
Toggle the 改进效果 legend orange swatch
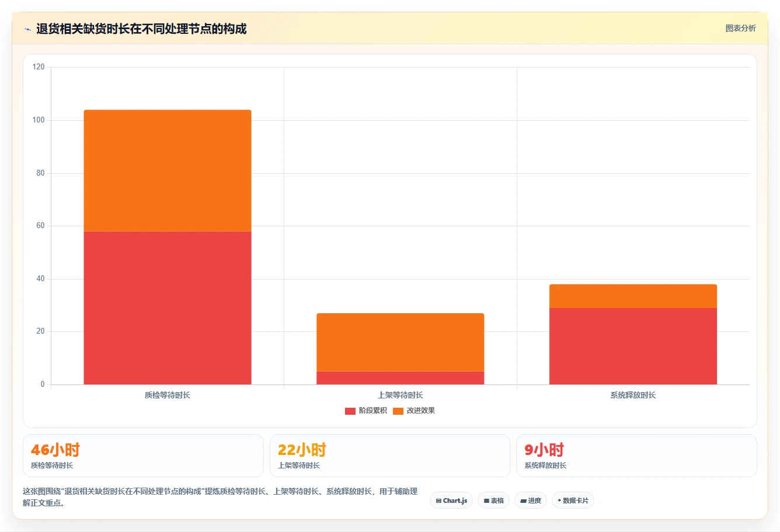coord(398,411)
